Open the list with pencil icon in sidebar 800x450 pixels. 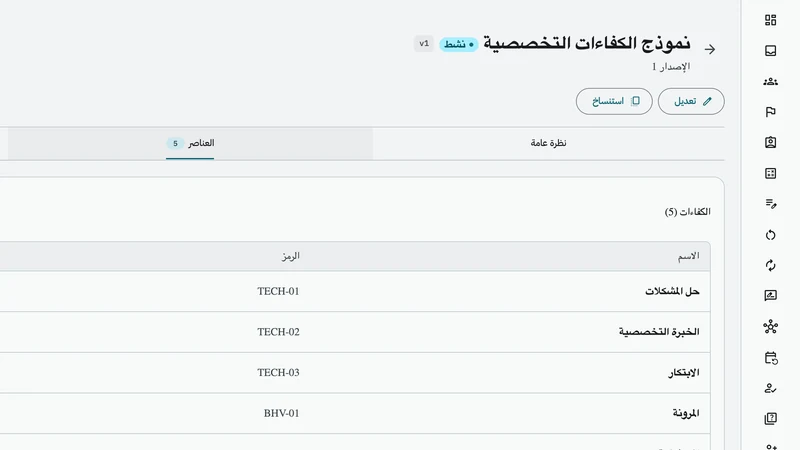[x=770, y=204]
